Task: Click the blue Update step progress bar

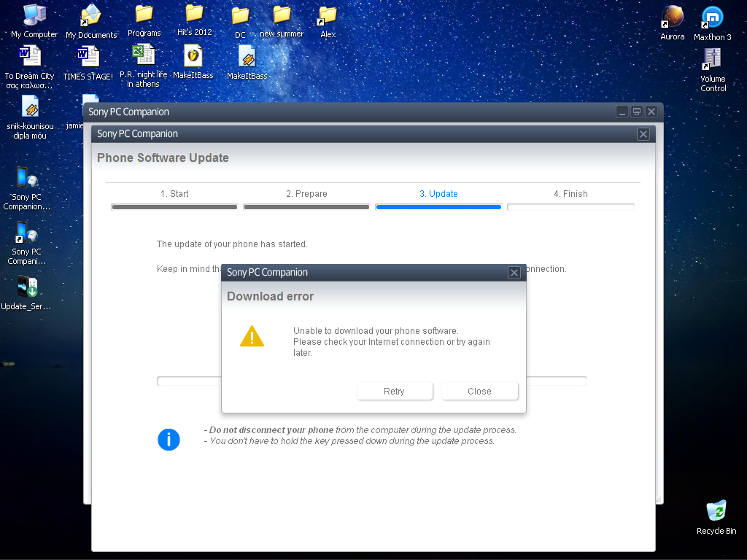Action: point(438,207)
